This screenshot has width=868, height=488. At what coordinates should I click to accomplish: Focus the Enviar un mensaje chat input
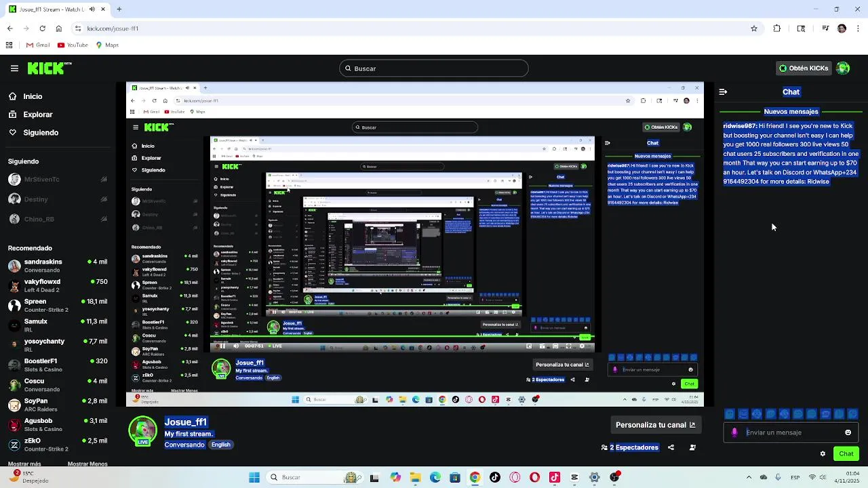click(791, 432)
